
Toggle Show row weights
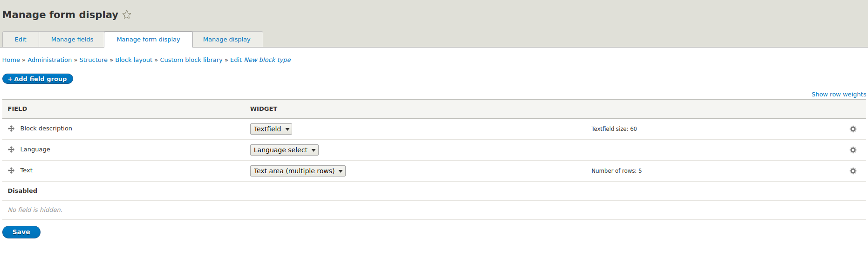click(839, 94)
